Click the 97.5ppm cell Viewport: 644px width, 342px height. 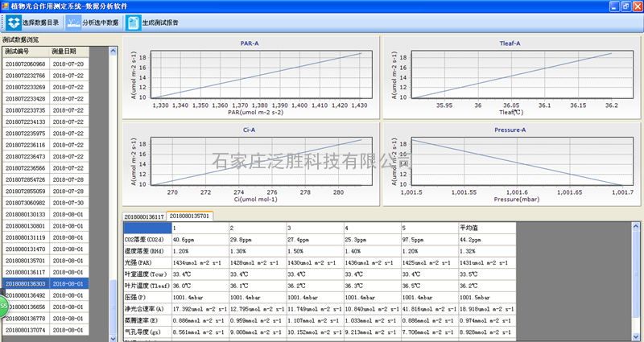(x=430, y=239)
